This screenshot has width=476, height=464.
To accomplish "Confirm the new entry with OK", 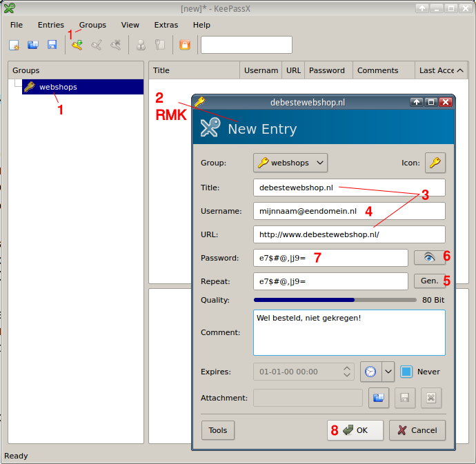I will (x=355, y=430).
